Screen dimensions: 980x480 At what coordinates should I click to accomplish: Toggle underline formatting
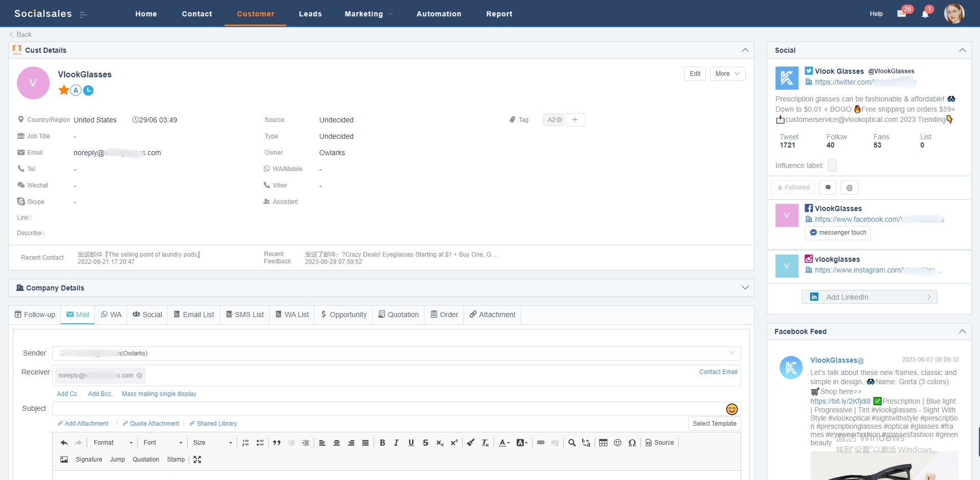coord(411,443)
